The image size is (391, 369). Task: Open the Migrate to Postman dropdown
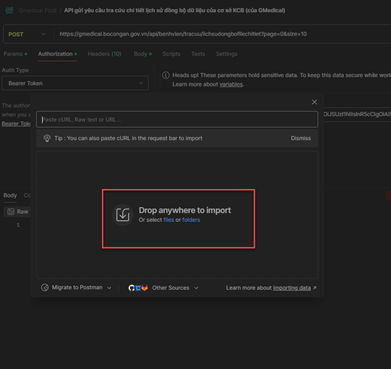click(x=76, y=287)
